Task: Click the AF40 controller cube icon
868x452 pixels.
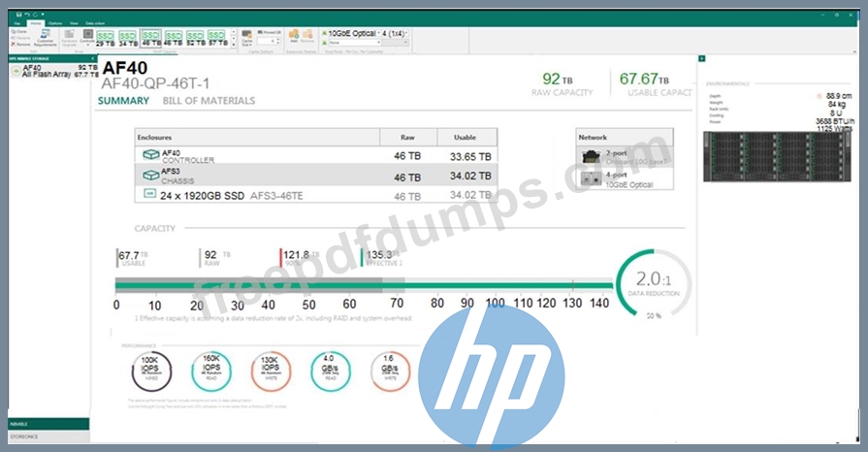Action: [150, 154]
